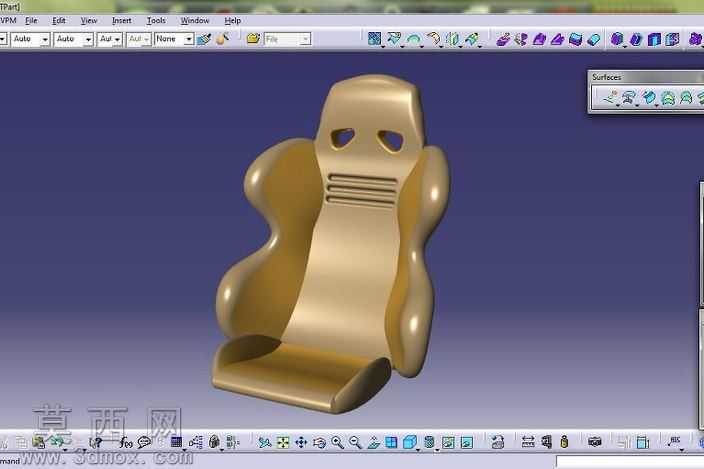
Task: Click the Measure Item icon
Action: coord(546,442)
